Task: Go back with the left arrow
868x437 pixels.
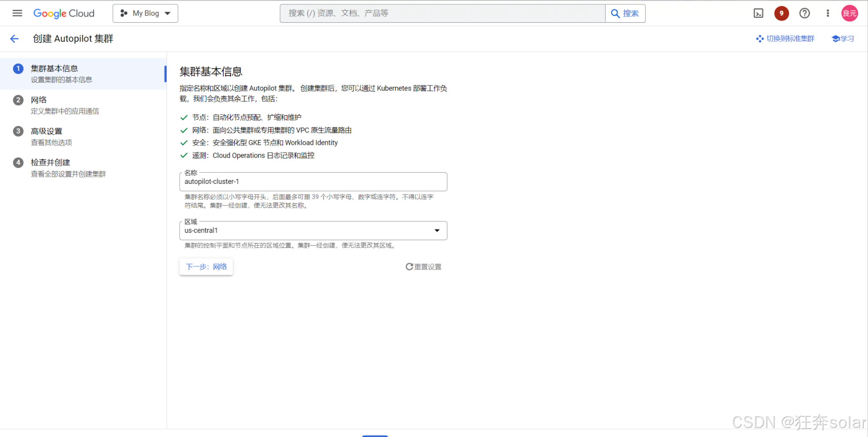Action: pos(15,39)
